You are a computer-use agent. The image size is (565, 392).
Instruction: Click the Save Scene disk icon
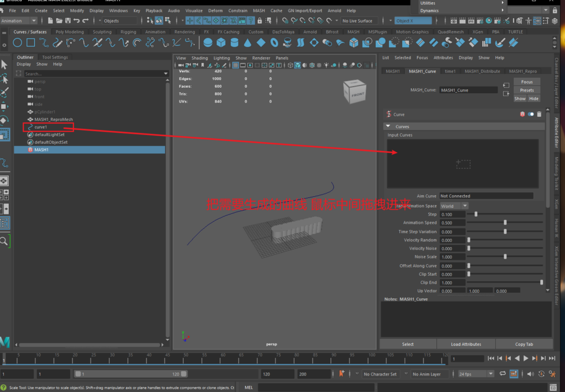point(68,20)
